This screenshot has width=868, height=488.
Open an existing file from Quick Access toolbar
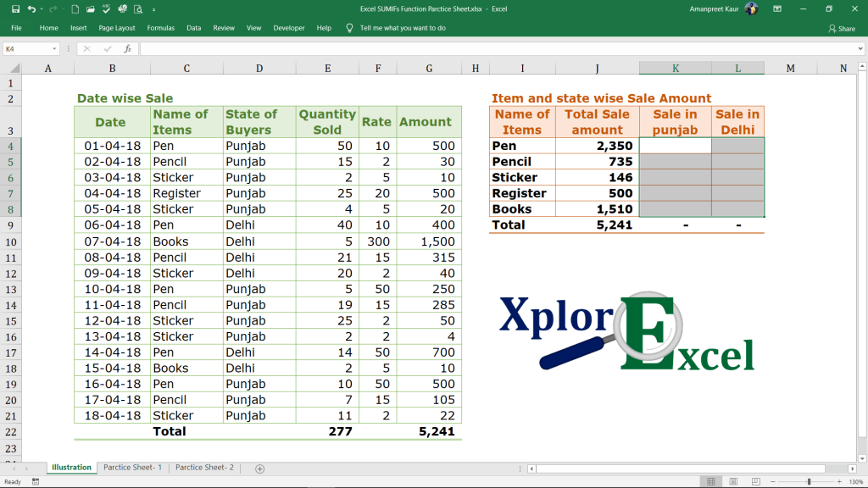click(90, 8)
